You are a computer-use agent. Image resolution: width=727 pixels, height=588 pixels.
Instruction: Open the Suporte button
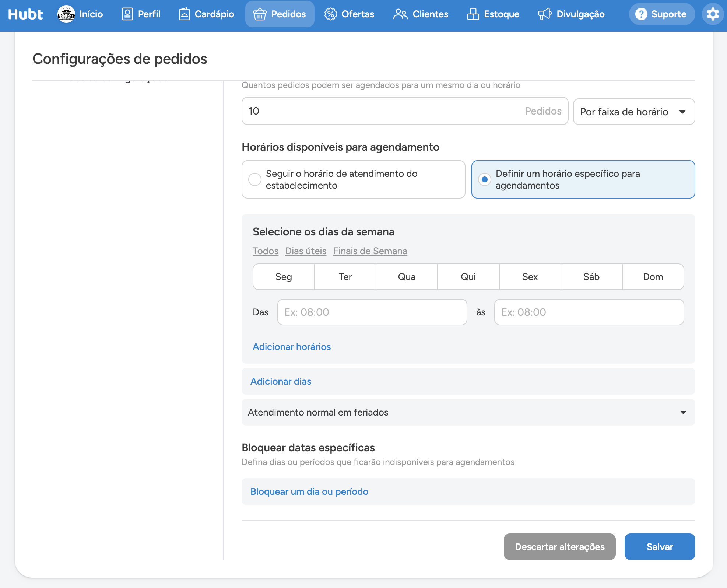(x=662, y=14)
